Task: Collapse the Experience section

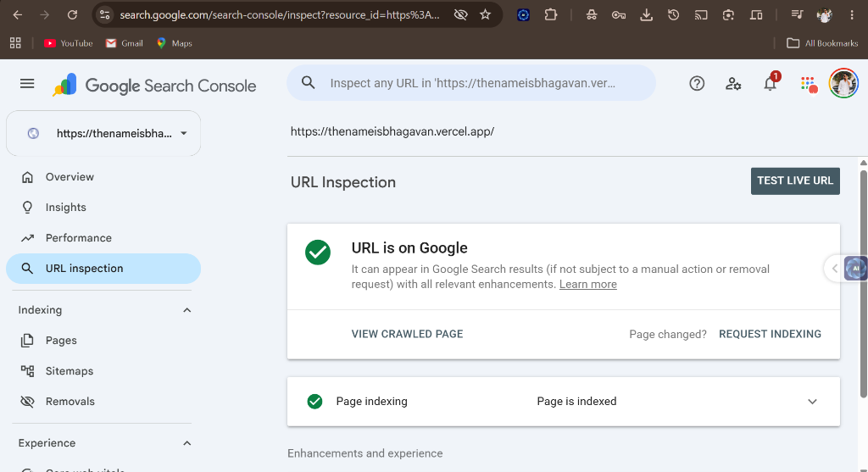Action: (x=187, y=443)
